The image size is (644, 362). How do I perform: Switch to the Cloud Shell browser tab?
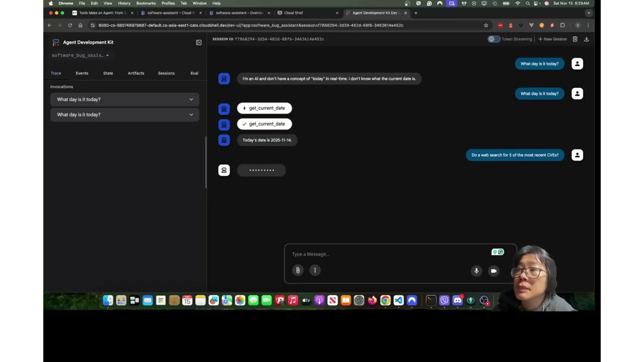(308, 13)
